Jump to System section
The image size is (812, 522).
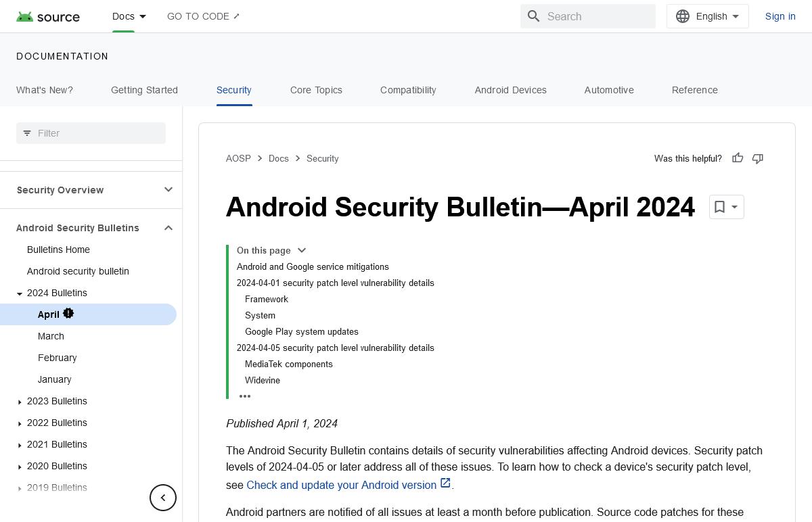pos(260,315)
